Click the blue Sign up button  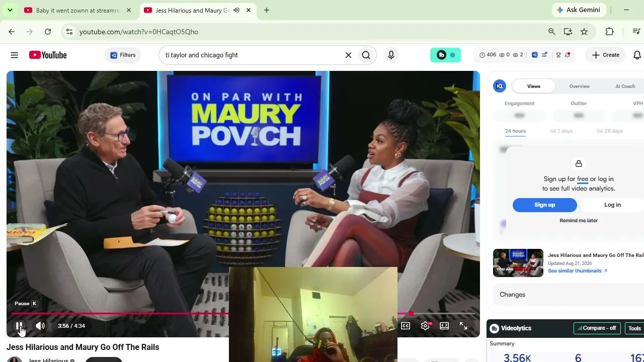coord(545,205)
